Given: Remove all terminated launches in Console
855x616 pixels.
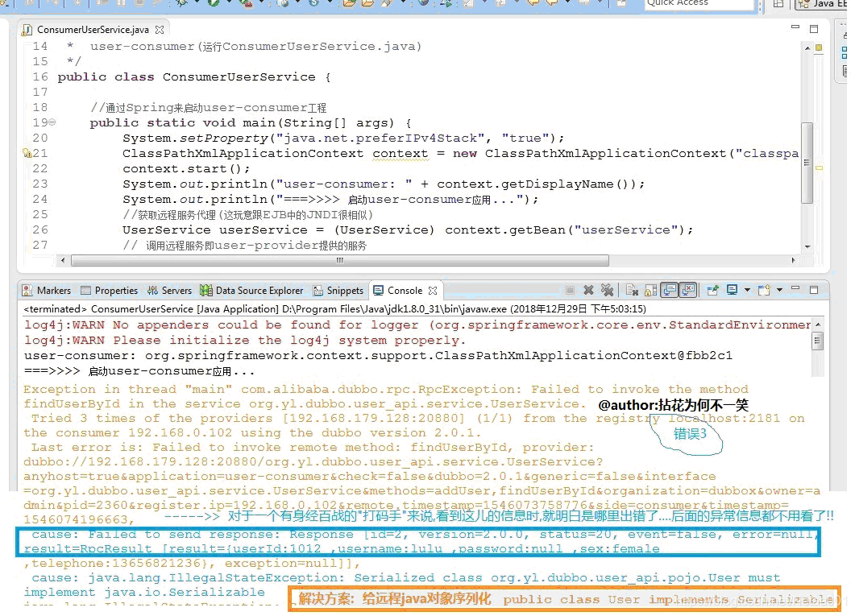Looking at the screenshot, I should pyautogui.click(x=606, y=291).
